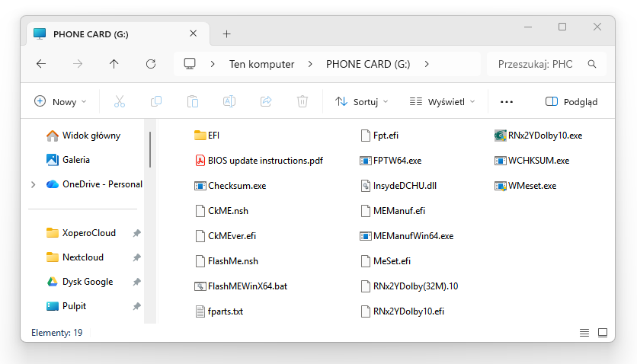This screenshot has width=637, height=364.
Task: Toggle the Podgląd preview pane
Action: 571,101
